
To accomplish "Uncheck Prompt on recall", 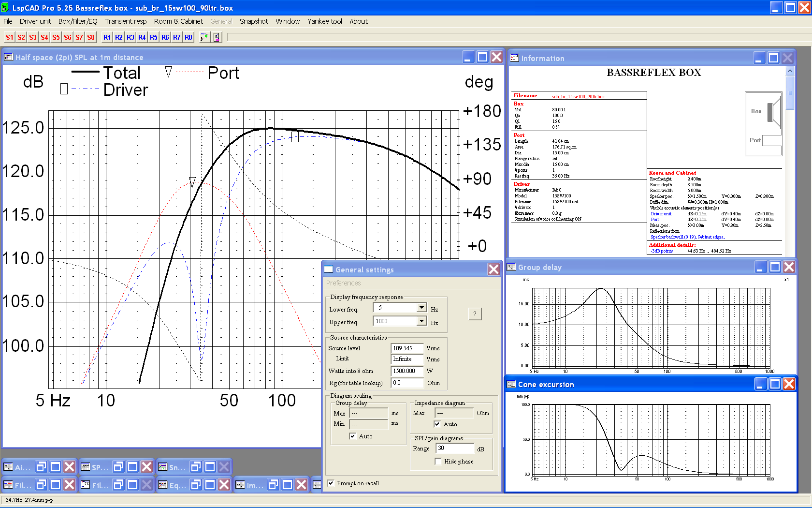I will pyautogui.click(x=331, y=483).
